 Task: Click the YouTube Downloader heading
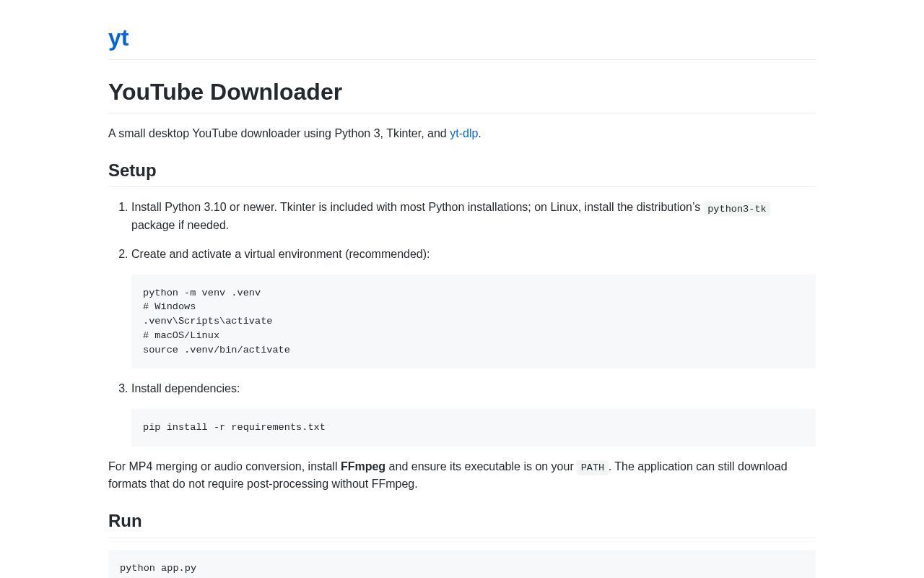pos(225,92)
